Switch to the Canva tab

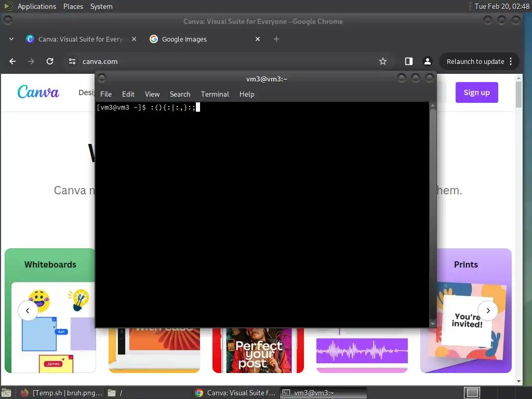coord(81,39)
